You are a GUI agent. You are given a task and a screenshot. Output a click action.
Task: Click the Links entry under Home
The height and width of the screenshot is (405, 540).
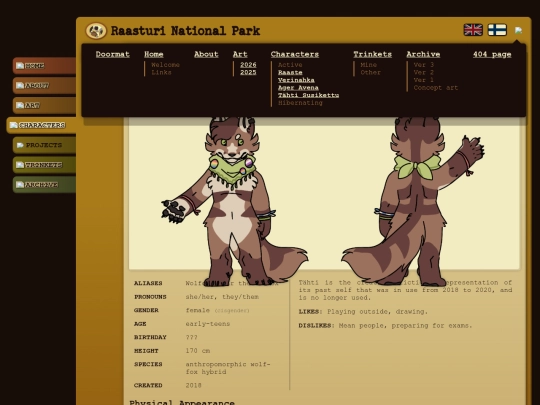[x=161, y=72]
